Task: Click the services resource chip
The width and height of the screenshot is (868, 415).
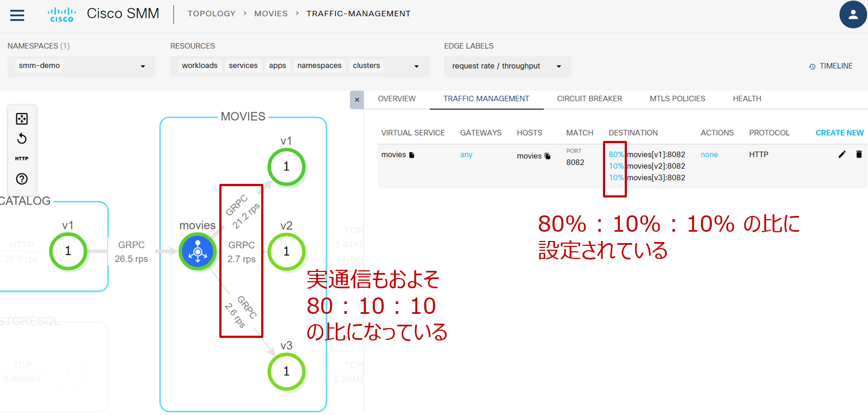Action: [x=243, y=66]
